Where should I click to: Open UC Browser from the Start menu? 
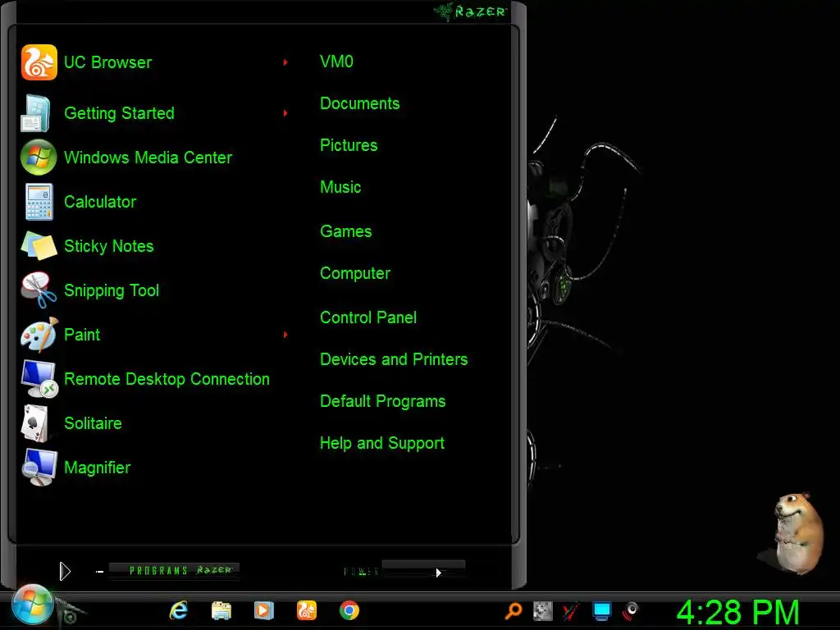click(x=153, y=62)
